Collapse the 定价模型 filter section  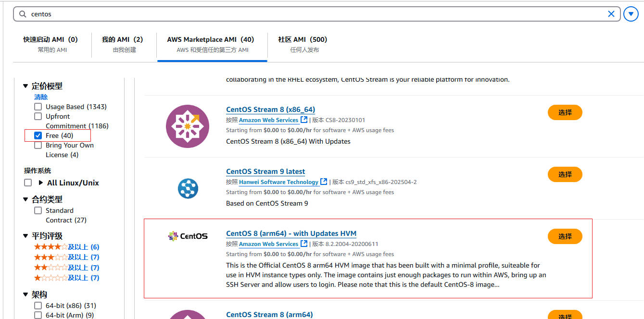coord(25,86)
